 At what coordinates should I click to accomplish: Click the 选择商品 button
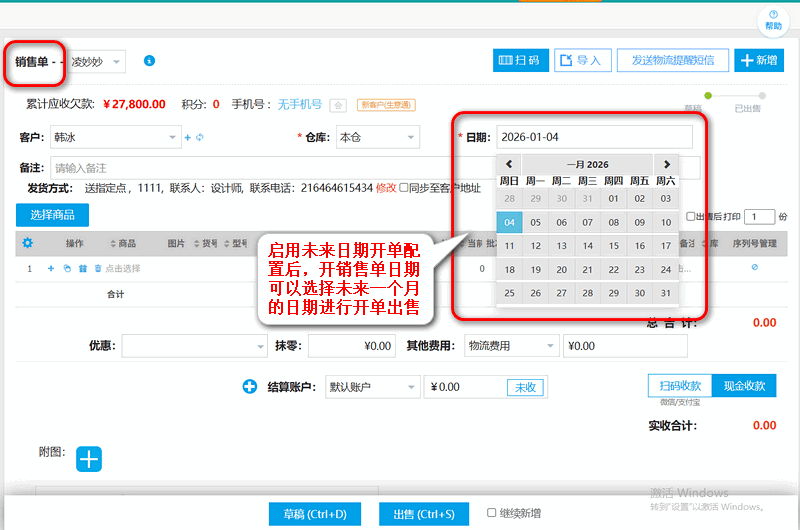(x=52, y=215)
